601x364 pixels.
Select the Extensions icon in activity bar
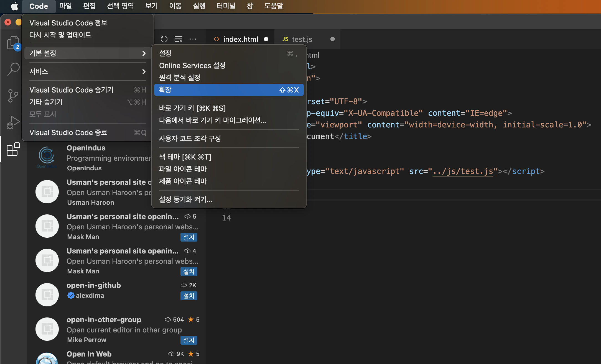click(x=13, y=149)
